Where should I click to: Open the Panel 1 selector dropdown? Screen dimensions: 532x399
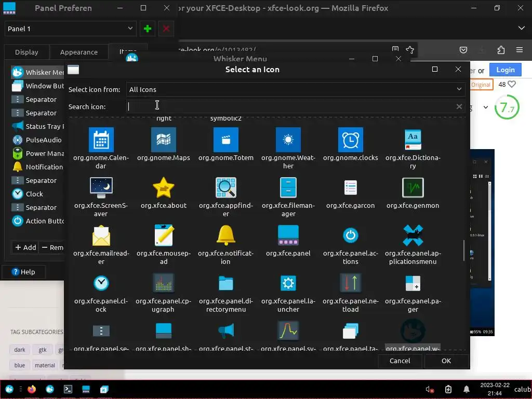[71, 29]
